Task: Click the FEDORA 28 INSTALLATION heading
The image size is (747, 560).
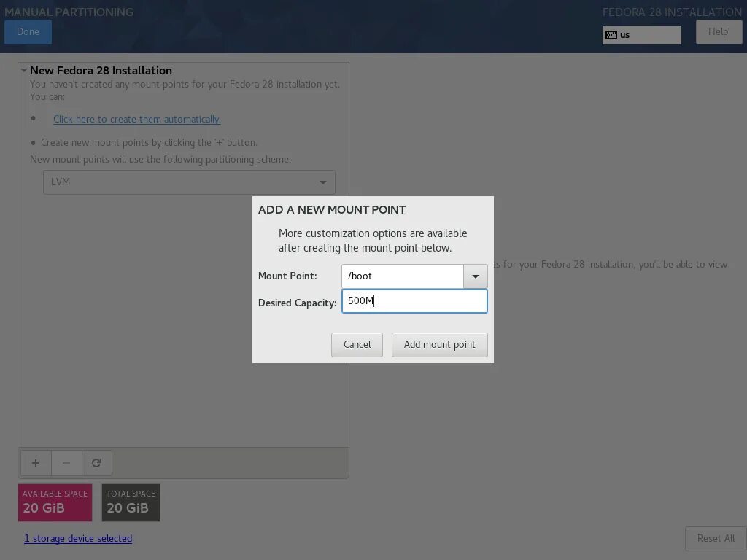Action: click(672, 12)
